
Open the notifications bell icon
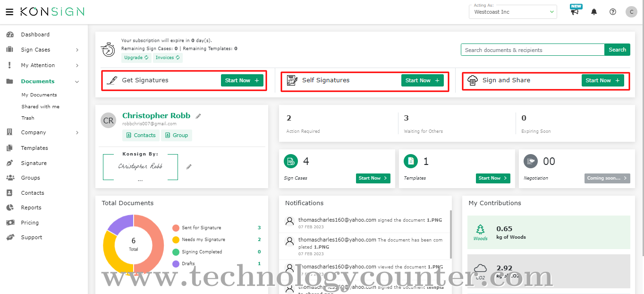coord(594,12)
